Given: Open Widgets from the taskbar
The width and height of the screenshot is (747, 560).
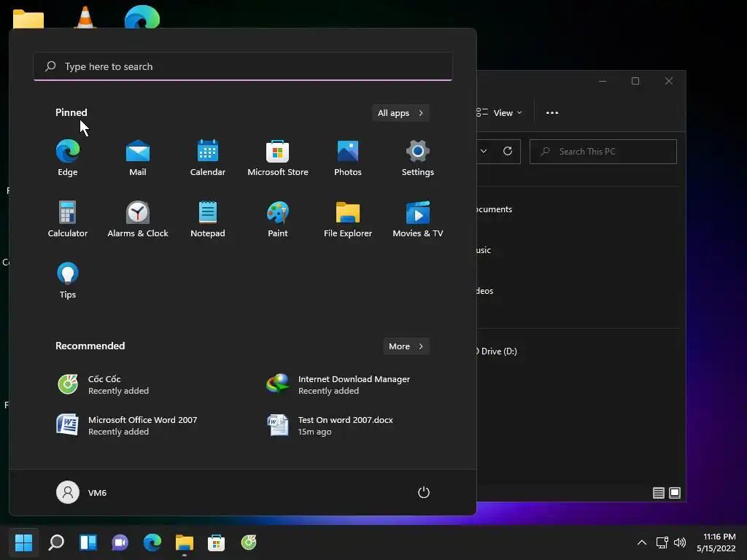Looking at the screenshot, I should pos(88,542).
